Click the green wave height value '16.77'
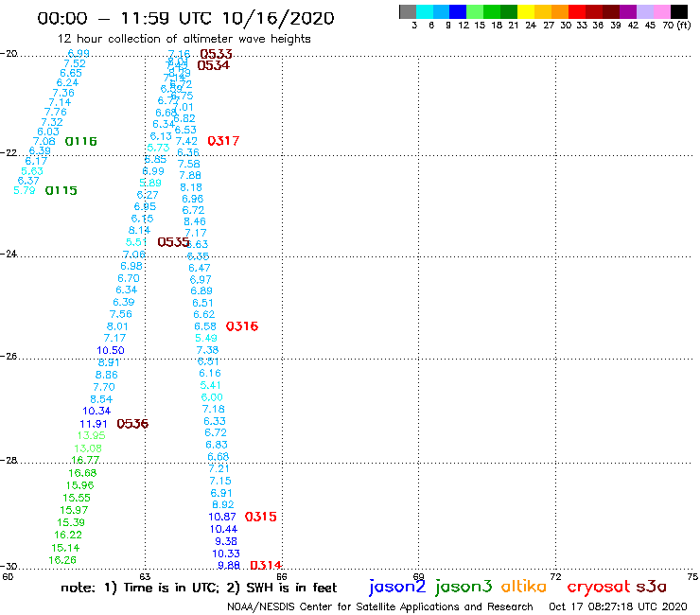The image size is (700, 615). 86,460
